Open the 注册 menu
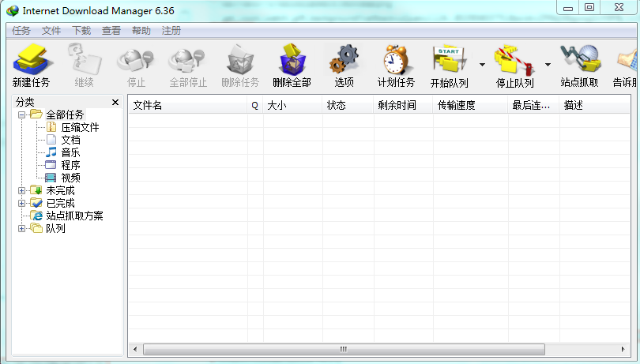Screen dimensions: 640x364 tap(171, 31)
